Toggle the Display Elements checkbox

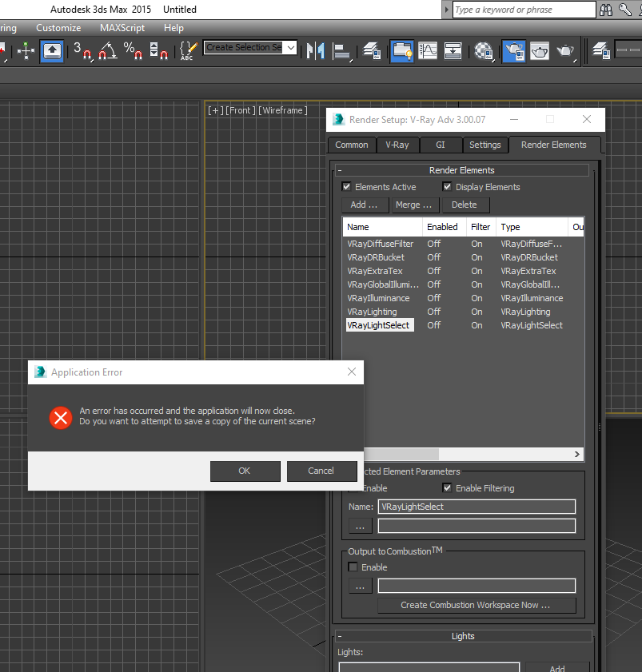[448, 187]
